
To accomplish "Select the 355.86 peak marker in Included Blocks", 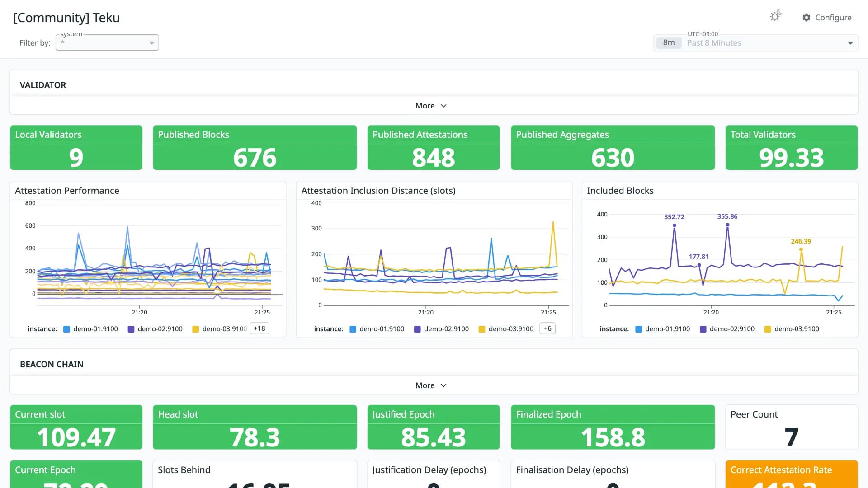I will click(727, 225).
